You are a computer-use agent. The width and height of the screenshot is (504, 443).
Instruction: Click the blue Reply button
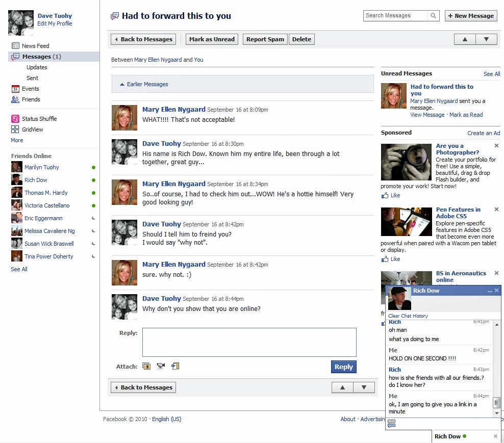[344, 367]
